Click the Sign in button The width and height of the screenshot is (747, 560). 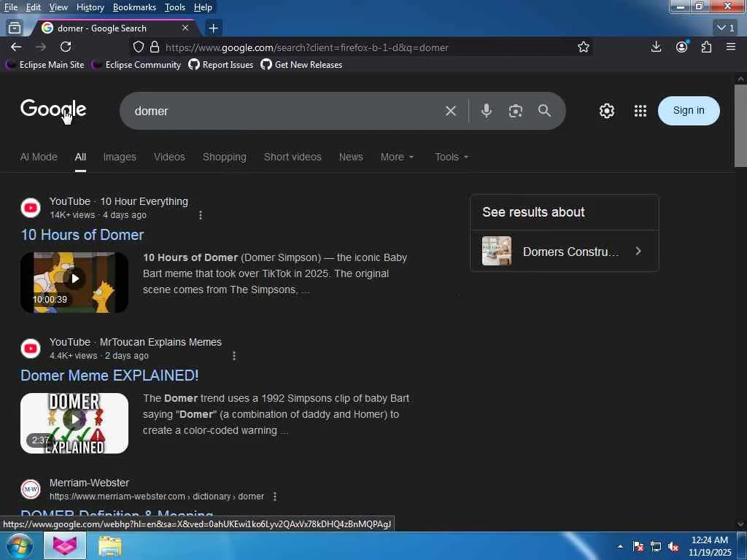[689, 111]
